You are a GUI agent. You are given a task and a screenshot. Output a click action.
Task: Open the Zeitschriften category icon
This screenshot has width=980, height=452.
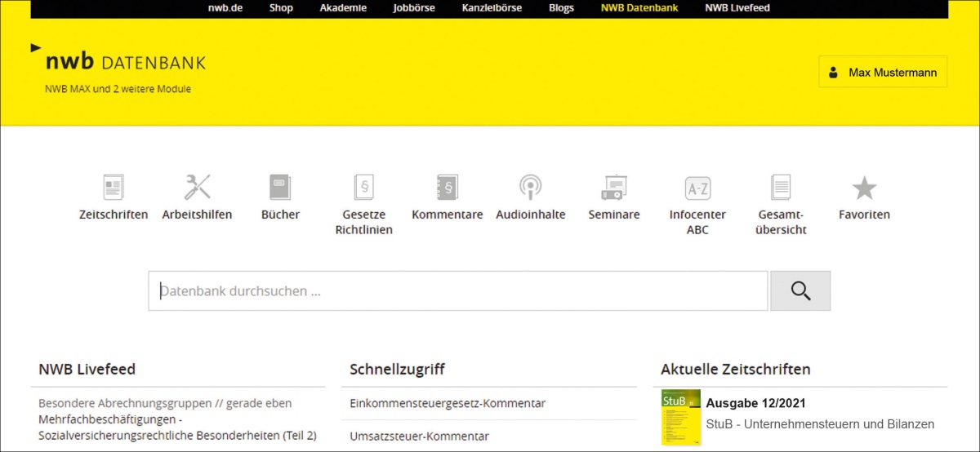(x=114, y=188)
